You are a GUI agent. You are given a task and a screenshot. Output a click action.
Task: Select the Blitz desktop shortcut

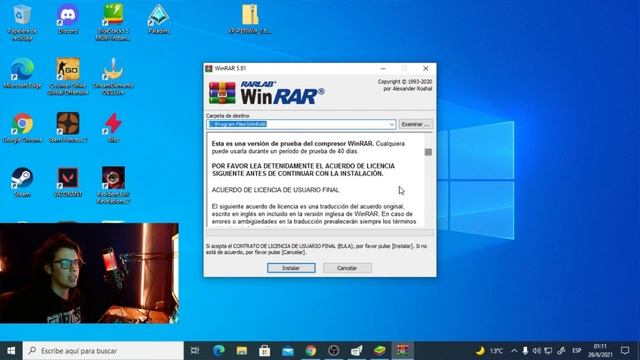113,128
